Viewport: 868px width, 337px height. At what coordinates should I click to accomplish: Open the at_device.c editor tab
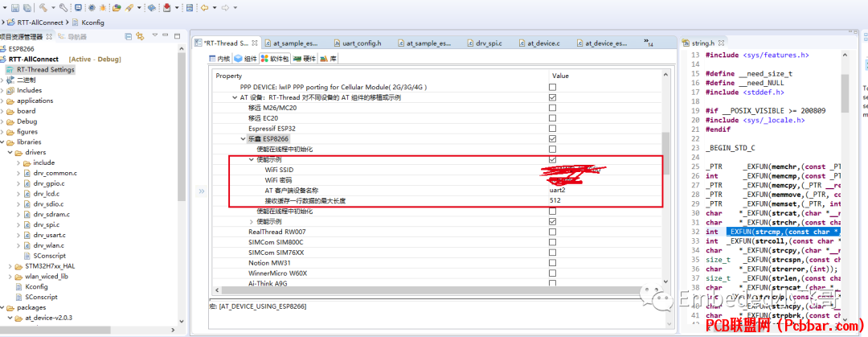click(538, 43)
